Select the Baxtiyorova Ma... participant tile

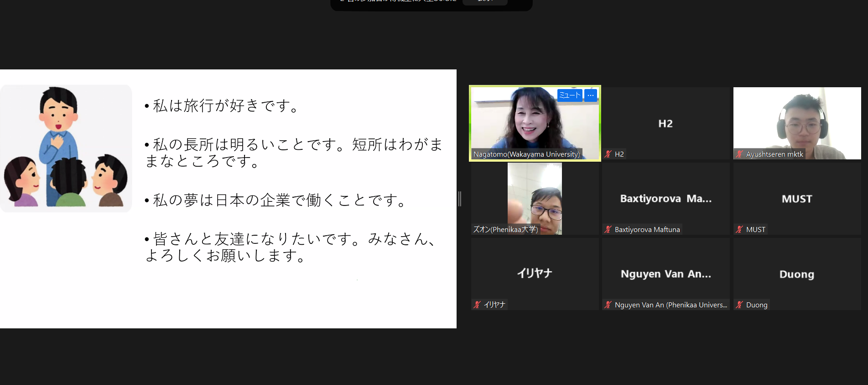(x=665, y=199)
